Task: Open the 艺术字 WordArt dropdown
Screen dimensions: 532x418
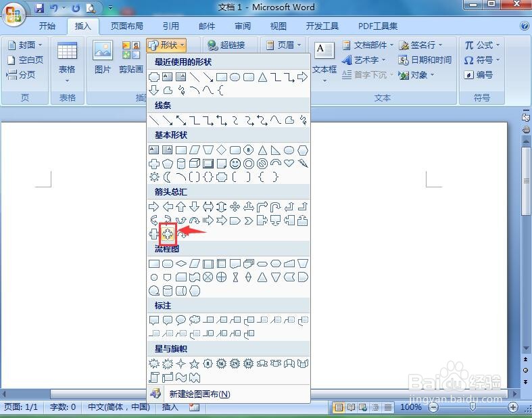Action: pos(364,60)
